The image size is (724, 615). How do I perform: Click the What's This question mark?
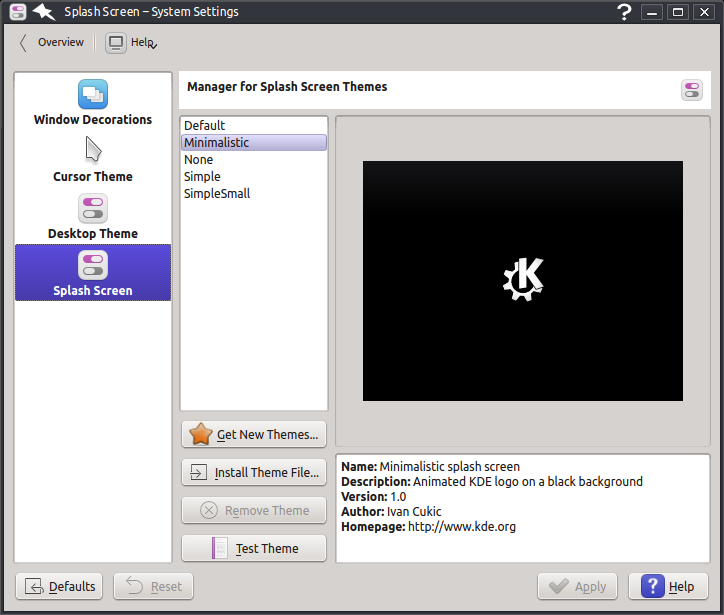624,12
